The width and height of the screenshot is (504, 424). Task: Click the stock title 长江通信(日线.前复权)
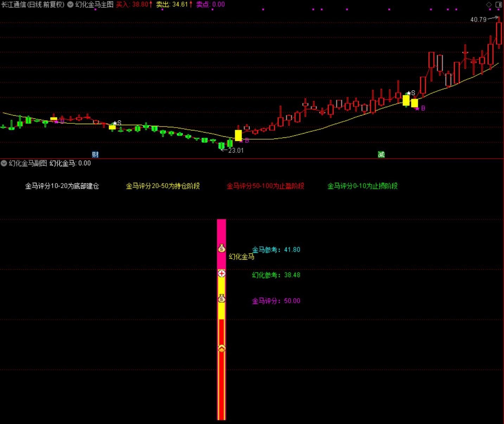[33, 5]
